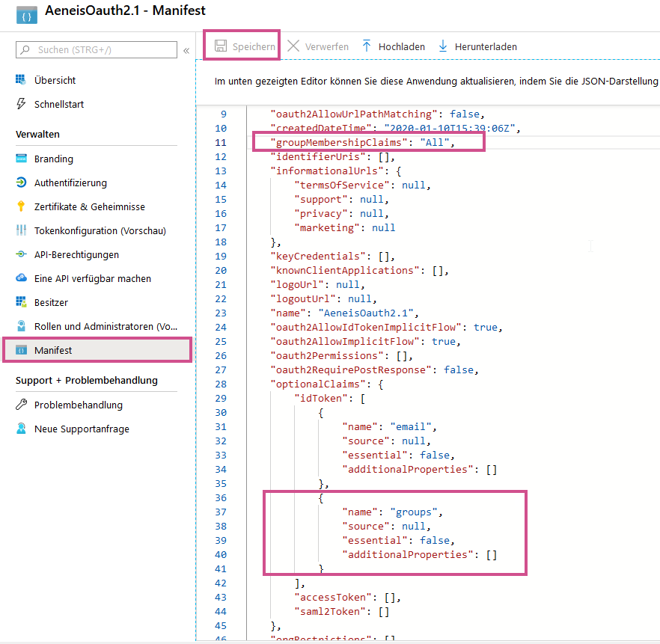This screenshot has width=660, height=644.
Task: Click the Speichern button
Action: pyautogui.click(x=245, y=46)
